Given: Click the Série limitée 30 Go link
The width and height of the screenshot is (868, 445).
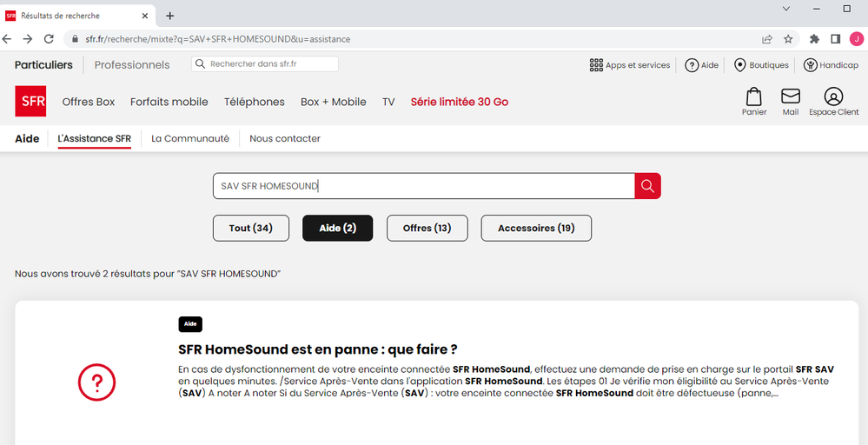Looking at the screenshot, I should 460,102.
